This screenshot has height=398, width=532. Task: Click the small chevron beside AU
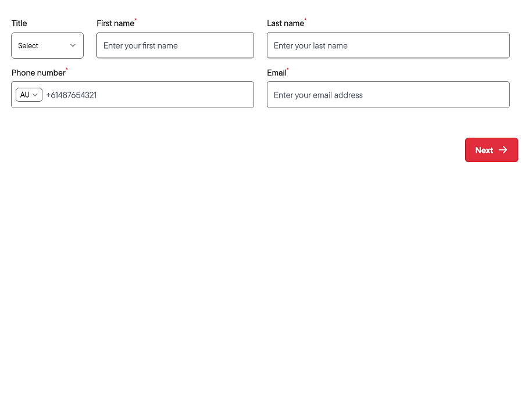[35, 95]
